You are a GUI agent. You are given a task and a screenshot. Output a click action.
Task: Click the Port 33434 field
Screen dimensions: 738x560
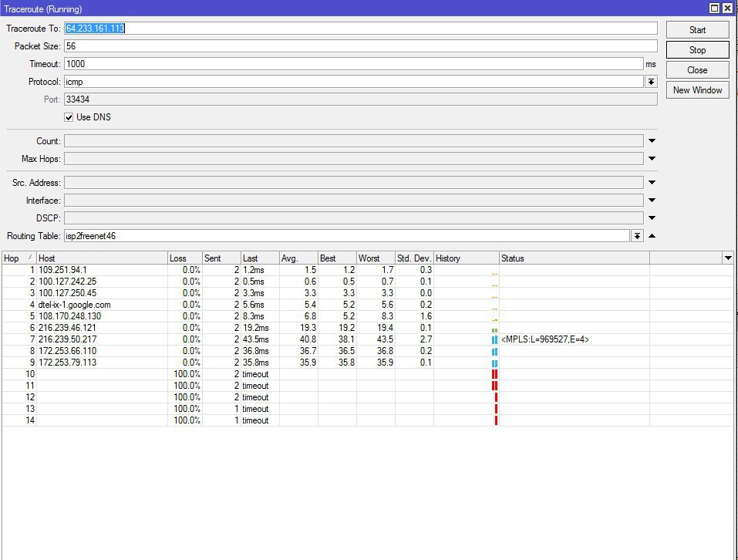point(361,100)
